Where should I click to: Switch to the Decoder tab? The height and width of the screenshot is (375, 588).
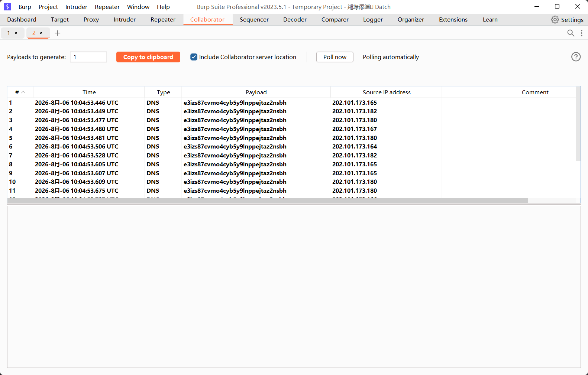click(295, 20)
